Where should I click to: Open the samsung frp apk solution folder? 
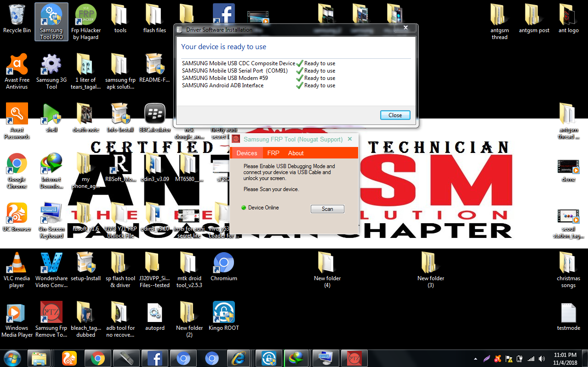pyautogui.click(x=120, y=71)
